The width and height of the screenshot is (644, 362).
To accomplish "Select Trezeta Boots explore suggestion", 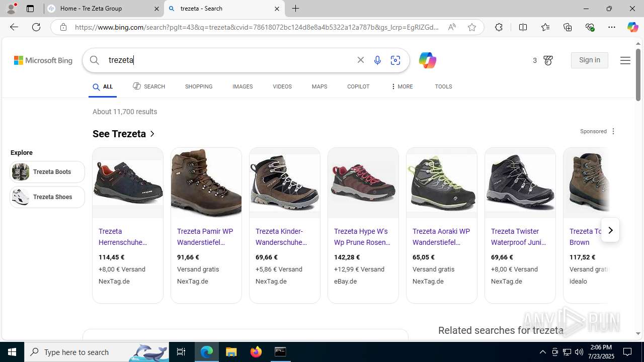I will click(47, 172).
